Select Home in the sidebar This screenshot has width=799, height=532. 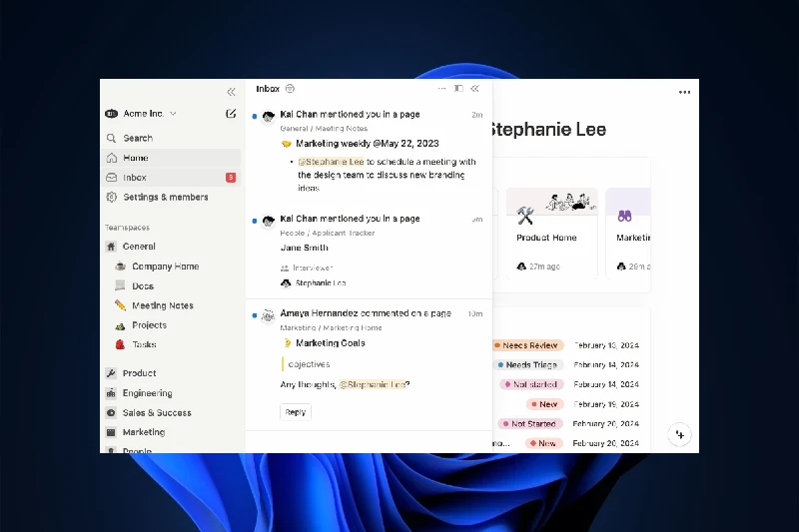[136, 158]
